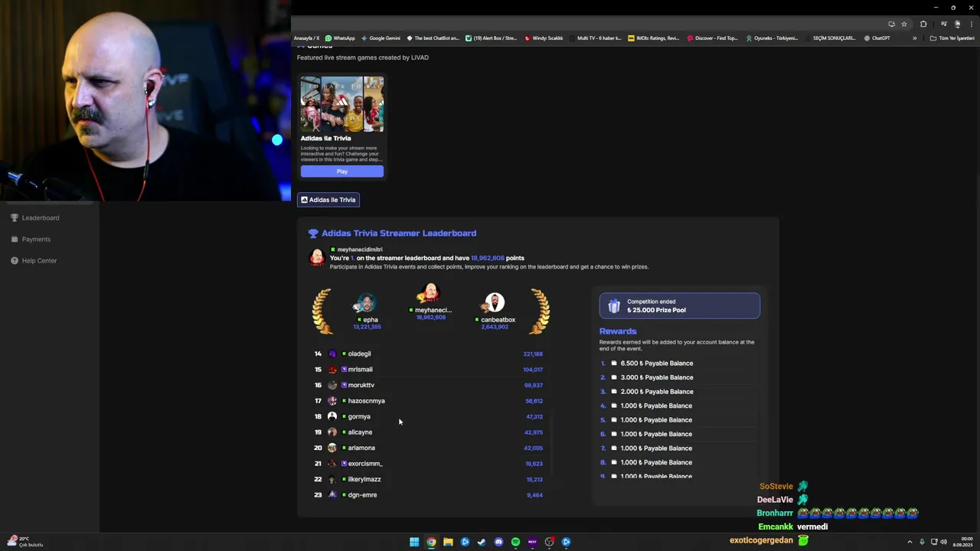This screenshot has height=551, width=980.
Task: Expand the hidden bookmarks overflow chevron
Action: [914, 38]
